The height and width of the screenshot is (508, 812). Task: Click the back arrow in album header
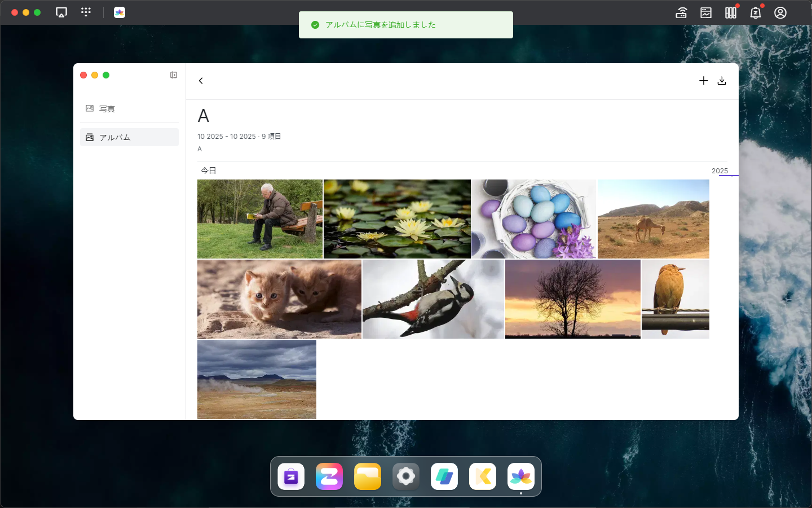(201, 81)
